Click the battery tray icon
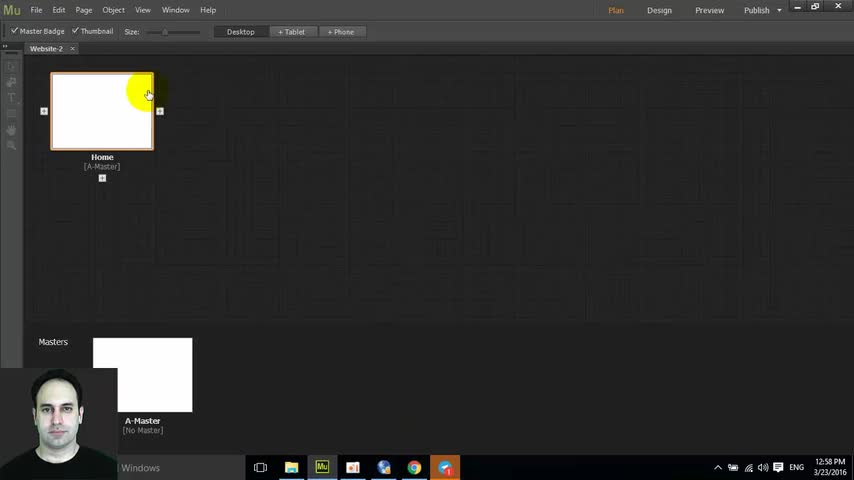 (x=733, y=467)
